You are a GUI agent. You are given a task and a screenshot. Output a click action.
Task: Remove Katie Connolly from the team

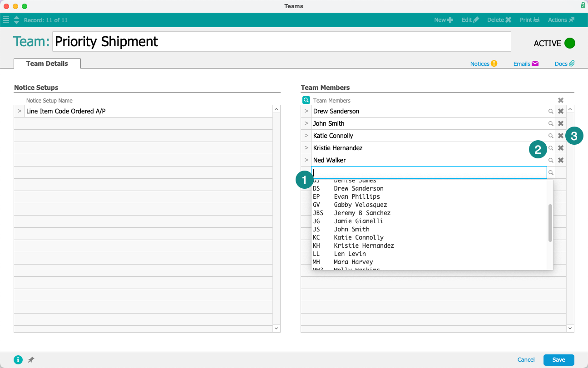click(561, 136)
